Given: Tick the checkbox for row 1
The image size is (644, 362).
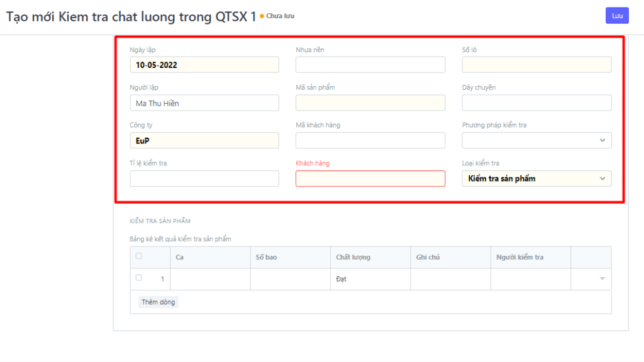Looking at the screenshot, I should [139, 278].
